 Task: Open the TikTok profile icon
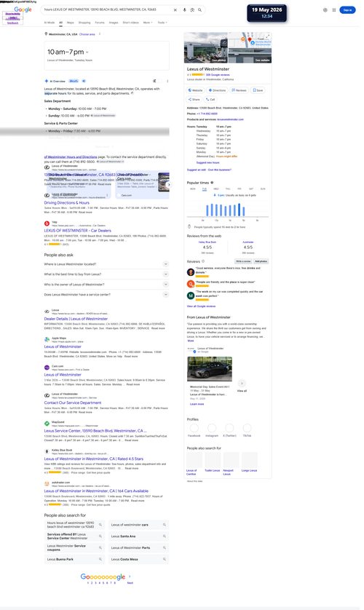[x=247, y=428]
